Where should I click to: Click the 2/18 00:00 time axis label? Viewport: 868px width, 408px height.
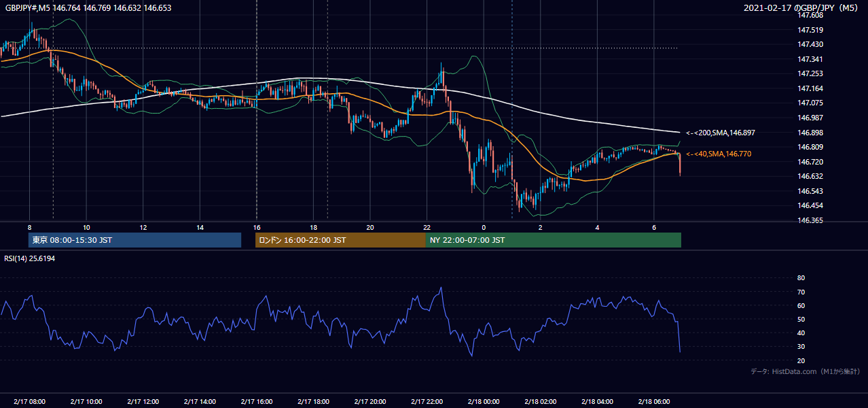(484, 402)
